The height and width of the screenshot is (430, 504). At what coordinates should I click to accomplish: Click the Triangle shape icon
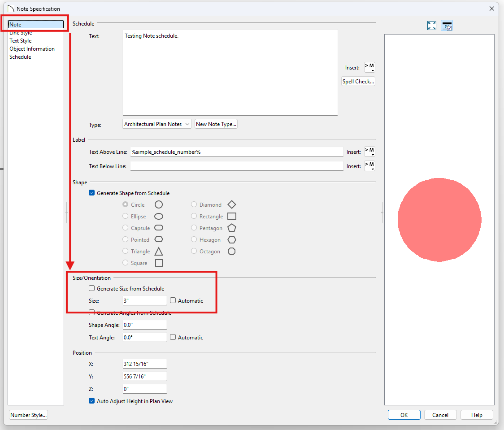(159, 251)
